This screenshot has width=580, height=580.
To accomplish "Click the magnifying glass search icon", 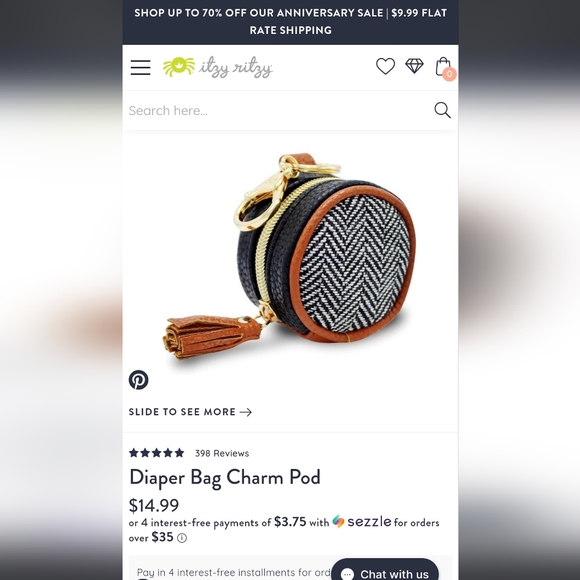I will tap(442, 110).
